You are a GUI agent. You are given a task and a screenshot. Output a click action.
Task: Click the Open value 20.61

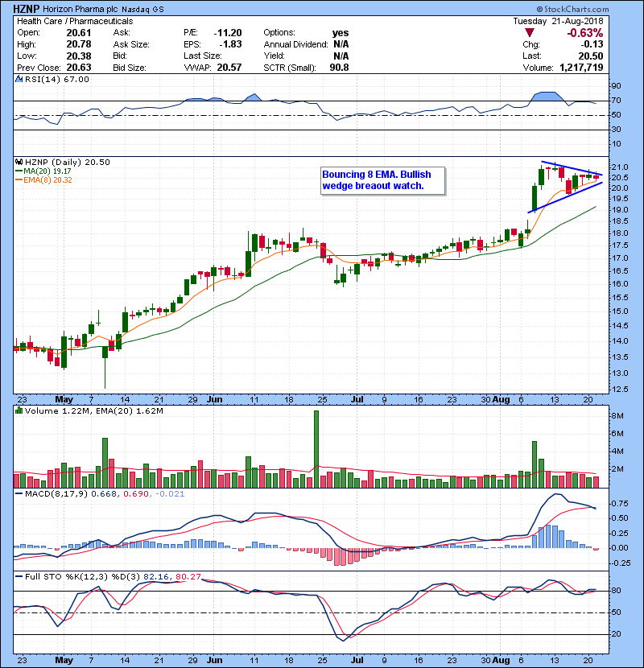click(x=79, y=33)
